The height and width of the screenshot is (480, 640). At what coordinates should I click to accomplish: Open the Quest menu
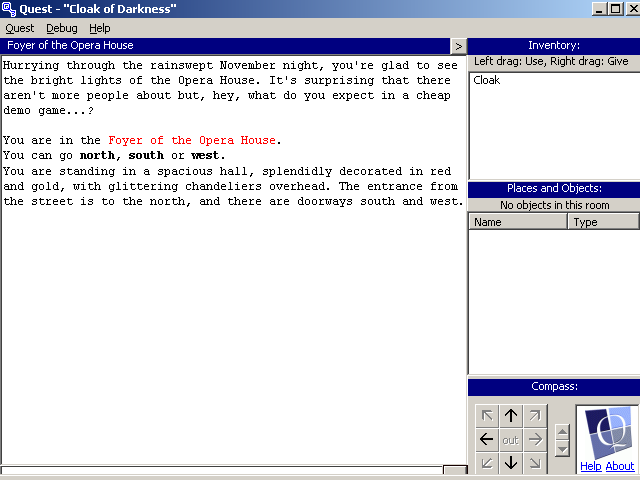[x=19, y=28]
